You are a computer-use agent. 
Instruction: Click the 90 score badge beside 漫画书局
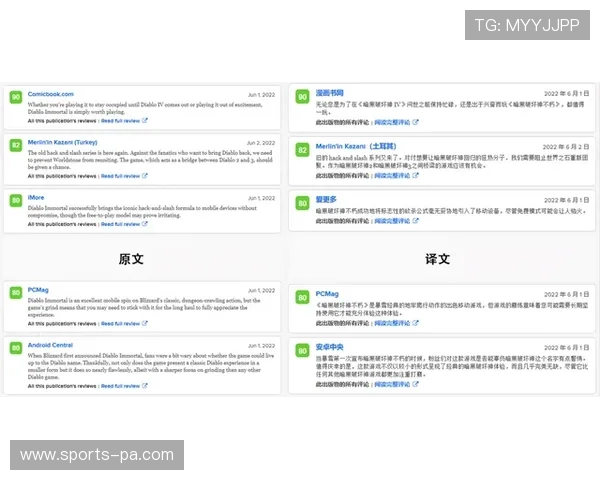tap(302, 97)
